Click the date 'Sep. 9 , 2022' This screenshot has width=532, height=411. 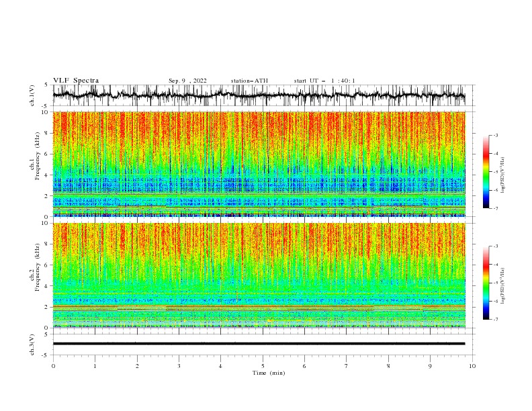coord(187,81)
